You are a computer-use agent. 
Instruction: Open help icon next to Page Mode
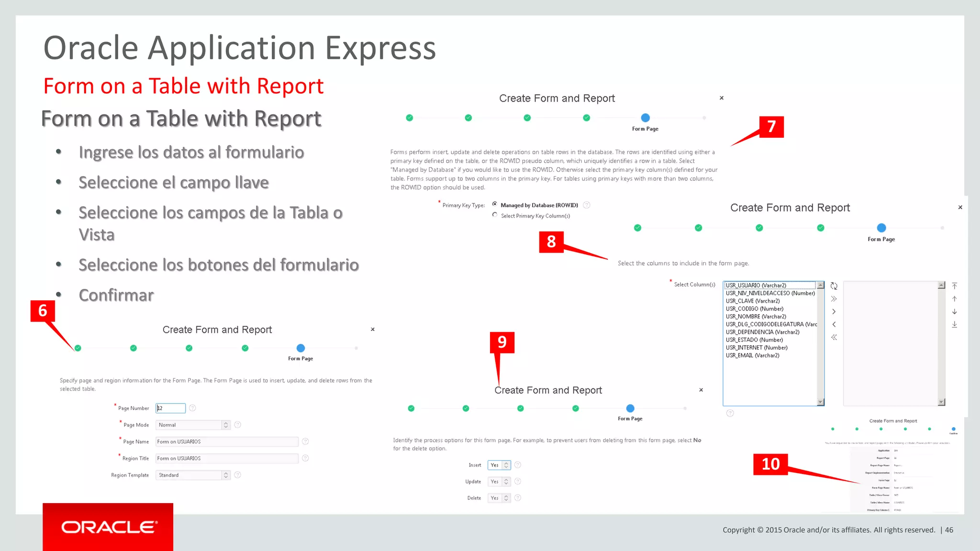[238, 425]
